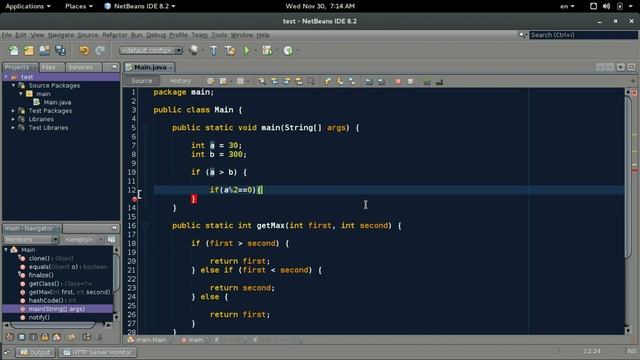Open the Applications menu in top bar
Image resolution: width=640 pixels, height=360 pixels.
coord(28,6)
